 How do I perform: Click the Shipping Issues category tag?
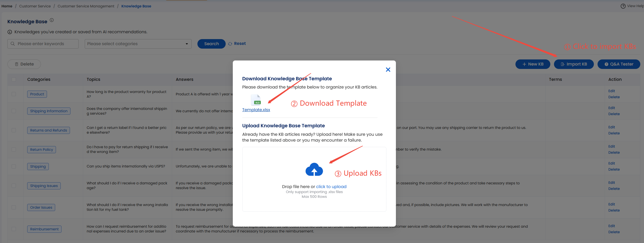(x=44, y=186)
